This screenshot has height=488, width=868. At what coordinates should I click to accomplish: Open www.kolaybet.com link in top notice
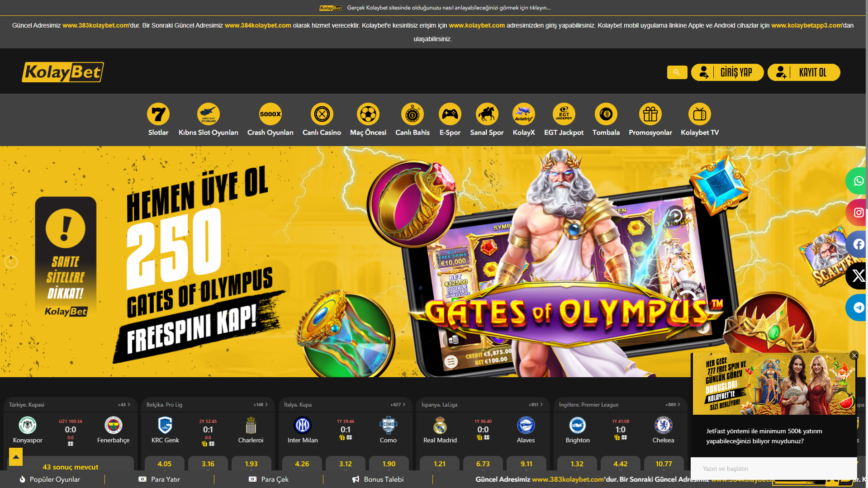pyautogui.click(x=477, y=25)
